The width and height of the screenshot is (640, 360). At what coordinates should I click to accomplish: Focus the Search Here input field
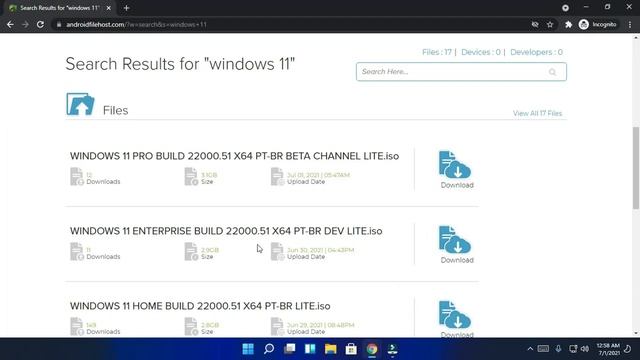(461, 72)
